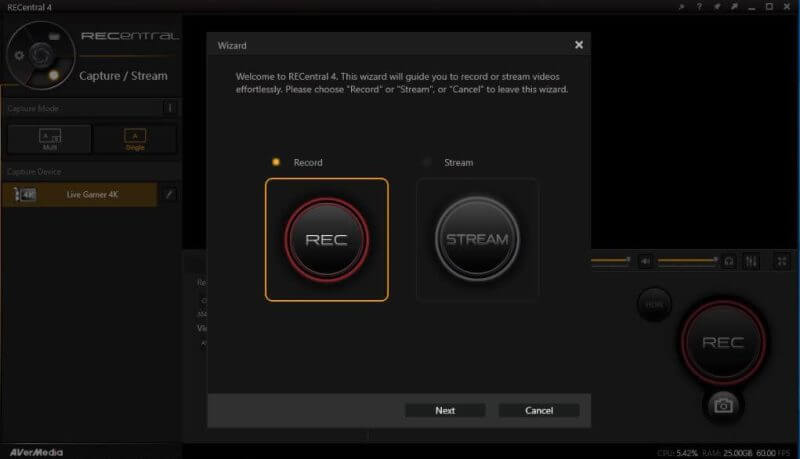Open the folder/share section at the wheel top

[54, 37]
